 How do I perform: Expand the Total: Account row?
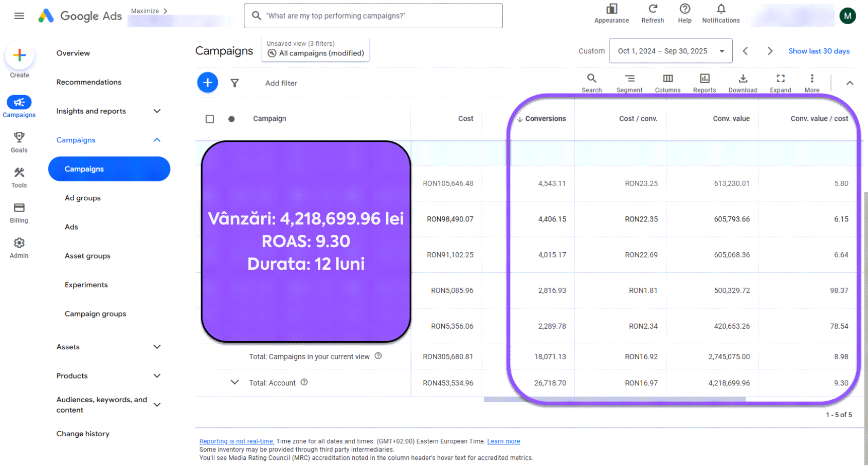pos(235,382)
